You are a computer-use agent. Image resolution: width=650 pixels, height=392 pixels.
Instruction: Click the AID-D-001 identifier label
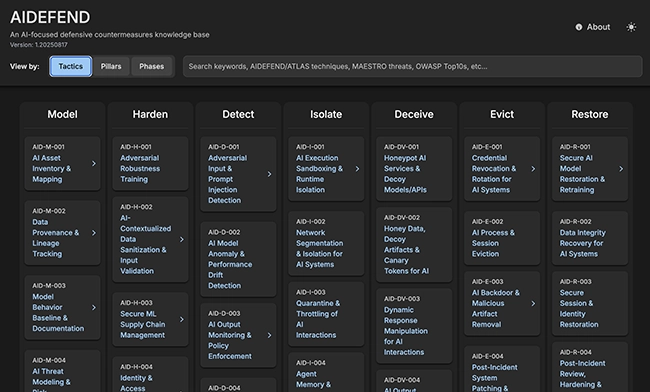[x=224, y=147]
